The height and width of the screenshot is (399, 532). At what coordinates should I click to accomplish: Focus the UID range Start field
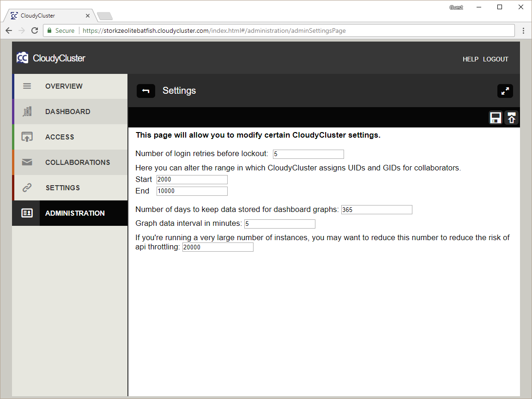click(x=192, y=180)
